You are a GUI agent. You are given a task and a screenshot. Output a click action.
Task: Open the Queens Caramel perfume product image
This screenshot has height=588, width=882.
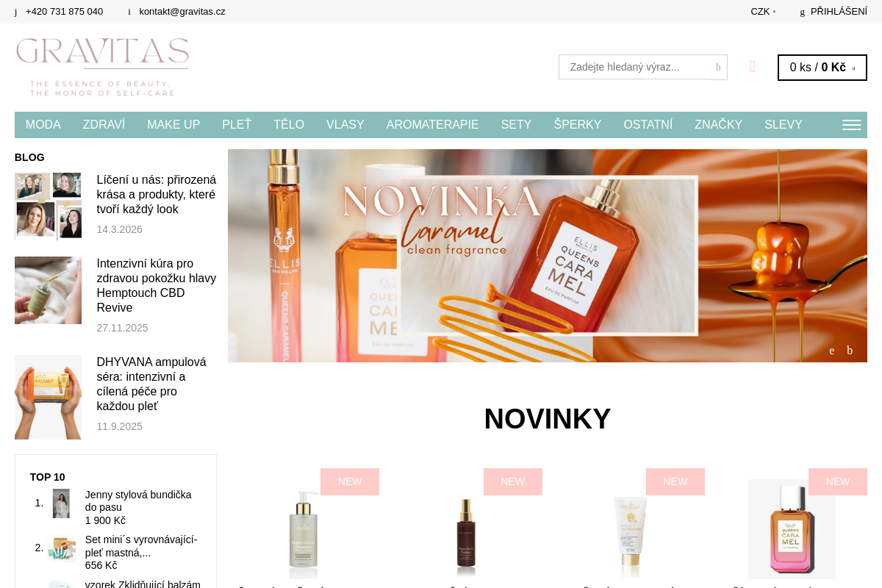(x=792, y=529)
